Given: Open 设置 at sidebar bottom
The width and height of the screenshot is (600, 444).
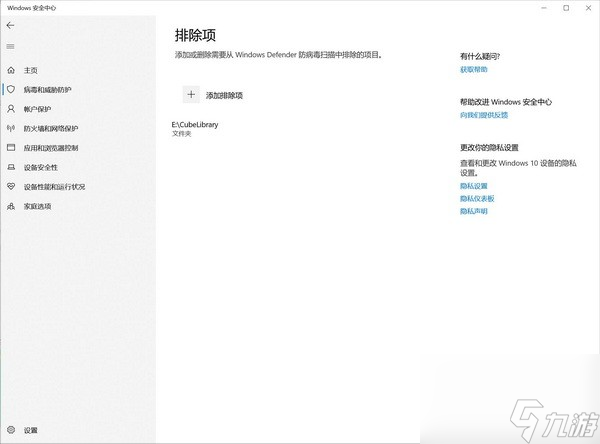Looking at the screenshot, I should [x=31, y=430].
